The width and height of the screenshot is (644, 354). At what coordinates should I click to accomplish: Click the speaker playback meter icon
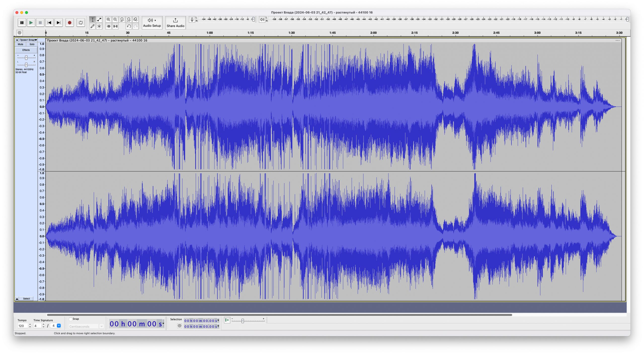[x=262, y=19]
